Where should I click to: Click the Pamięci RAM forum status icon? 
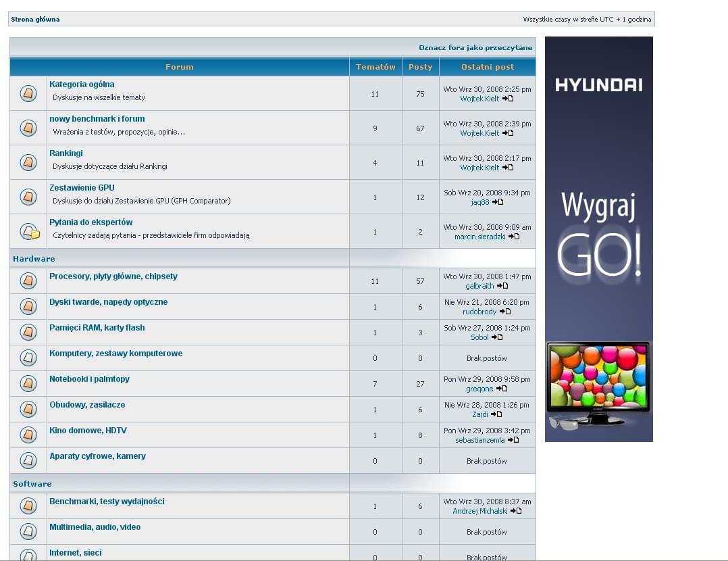[x=28, y=332]
